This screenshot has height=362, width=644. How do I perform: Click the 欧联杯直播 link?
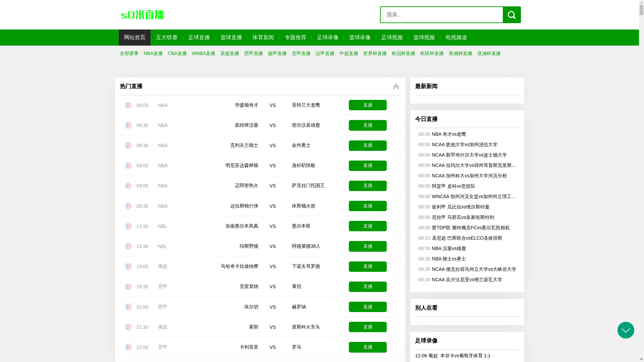pos(432,54)
